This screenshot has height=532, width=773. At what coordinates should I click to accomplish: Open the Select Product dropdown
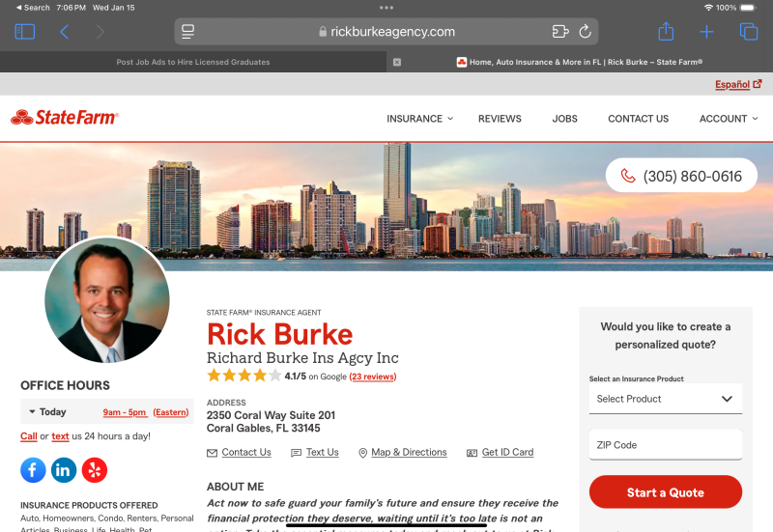(x=666, y=399)
